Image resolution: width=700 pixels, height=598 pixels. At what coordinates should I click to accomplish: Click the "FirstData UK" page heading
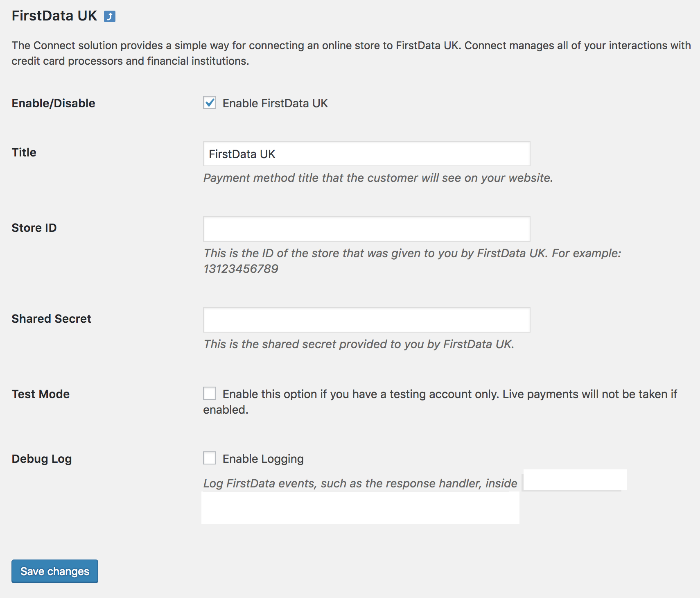pos(54,16)
